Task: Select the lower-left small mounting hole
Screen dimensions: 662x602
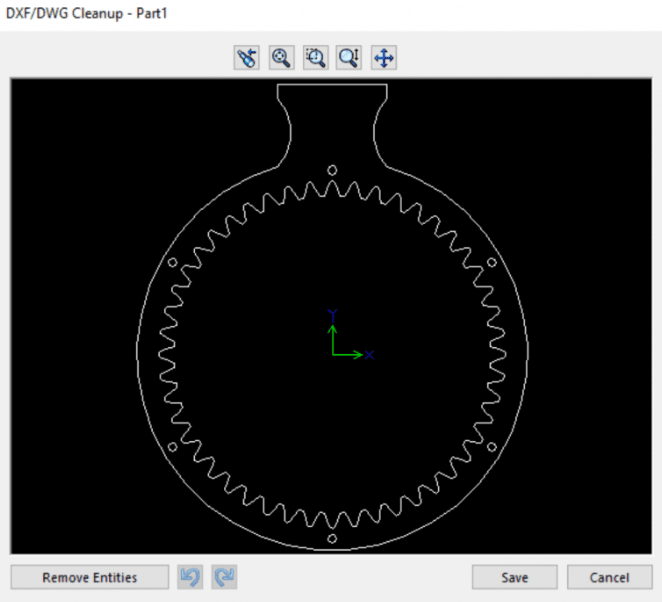Action: [172, 447]
